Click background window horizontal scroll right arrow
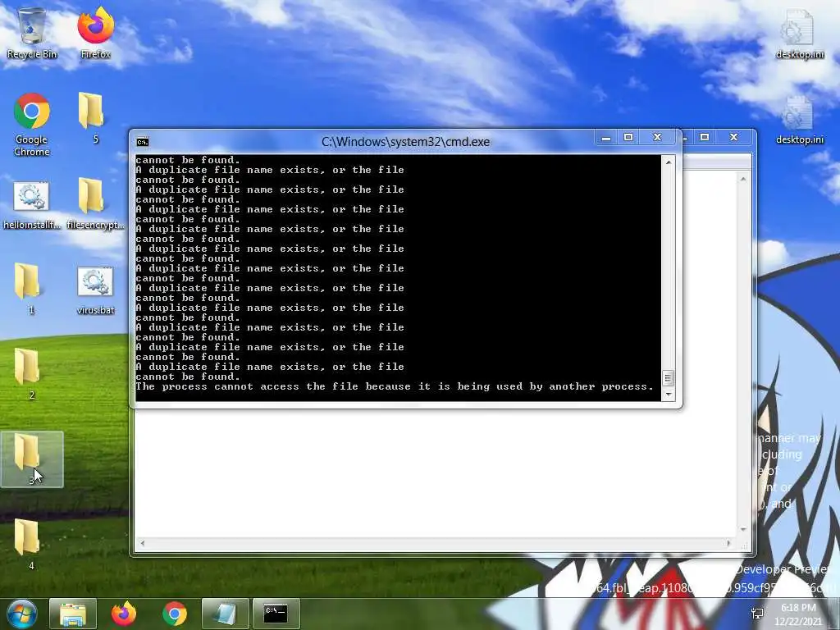The width and height of the screenshot is (840, 630). [x=728, y=543]
